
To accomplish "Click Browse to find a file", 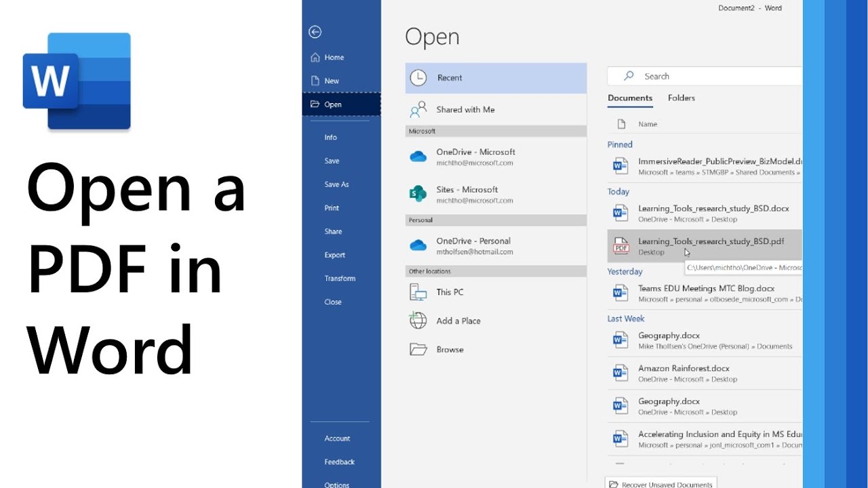I will pyautogui.click(x=496, y=350).
